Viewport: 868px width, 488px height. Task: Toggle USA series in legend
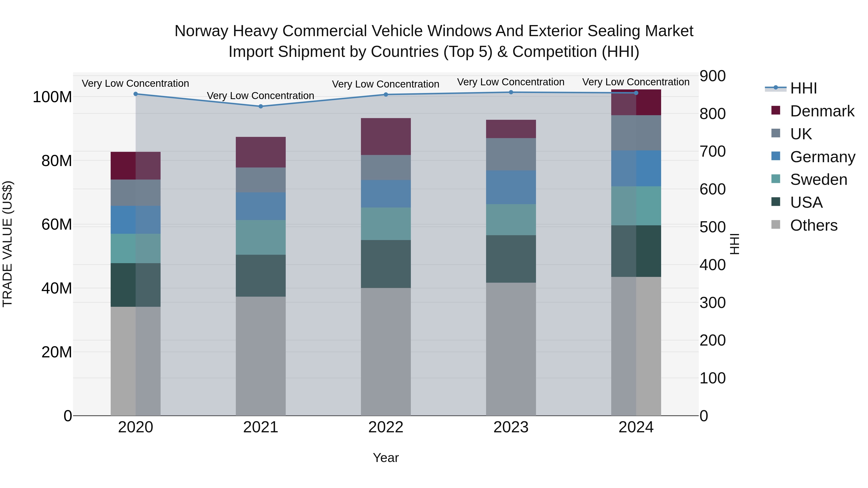pos(797,202)
